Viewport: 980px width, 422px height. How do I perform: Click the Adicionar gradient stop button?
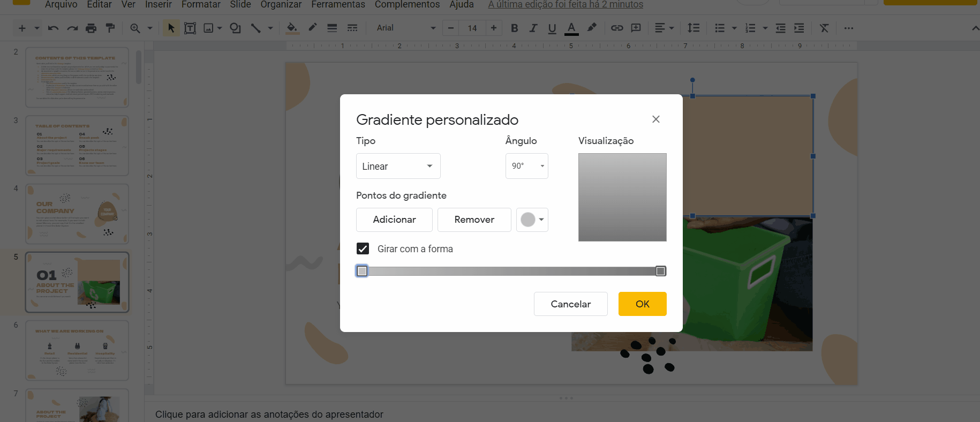click(x=394, y=220)
